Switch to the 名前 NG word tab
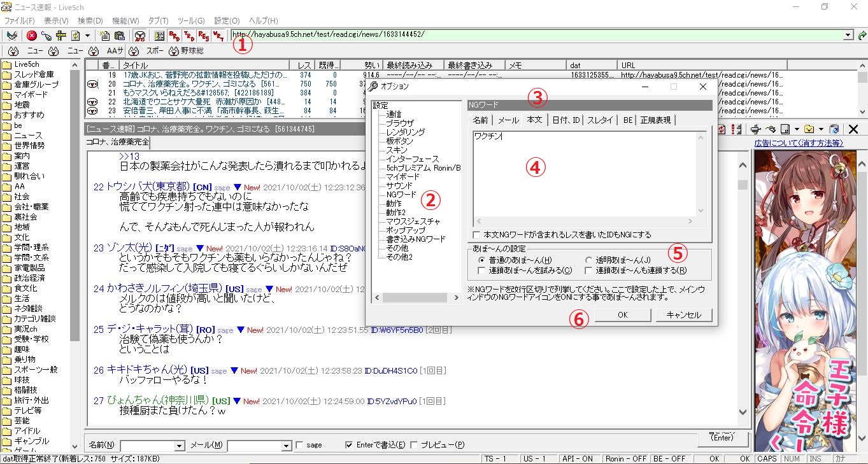The width and height of the screenshot is (868, 464). pyautogui.click(x=481, y=120)
